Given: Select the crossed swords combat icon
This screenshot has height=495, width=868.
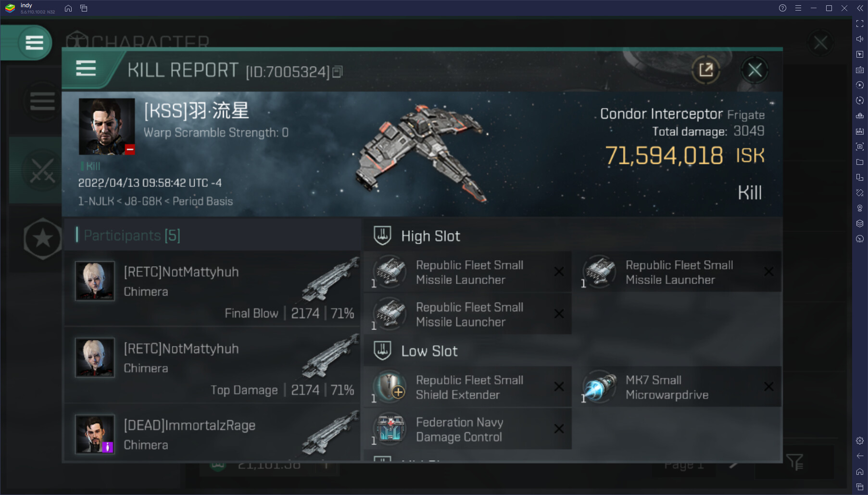Looking at the screenshot, I should 42,170.
